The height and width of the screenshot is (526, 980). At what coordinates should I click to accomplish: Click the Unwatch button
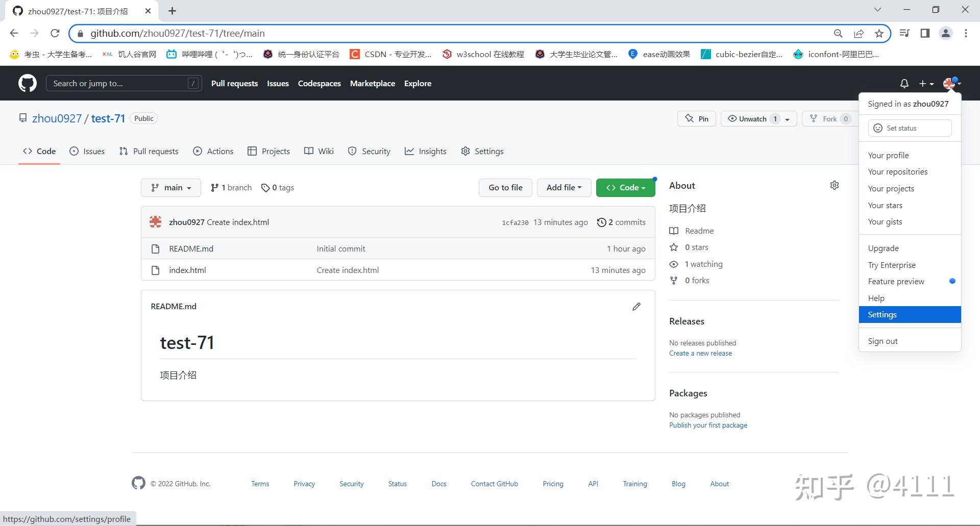point(753,119)
